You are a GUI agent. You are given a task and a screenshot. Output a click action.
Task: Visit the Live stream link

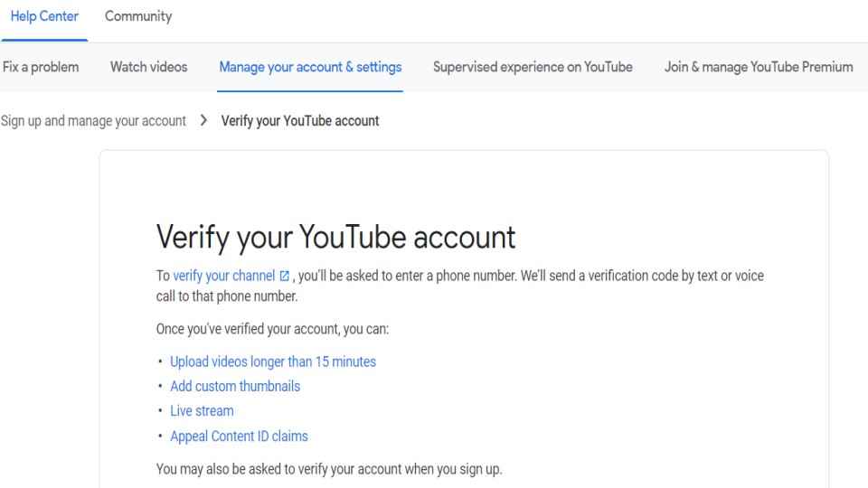coord(202,411)
